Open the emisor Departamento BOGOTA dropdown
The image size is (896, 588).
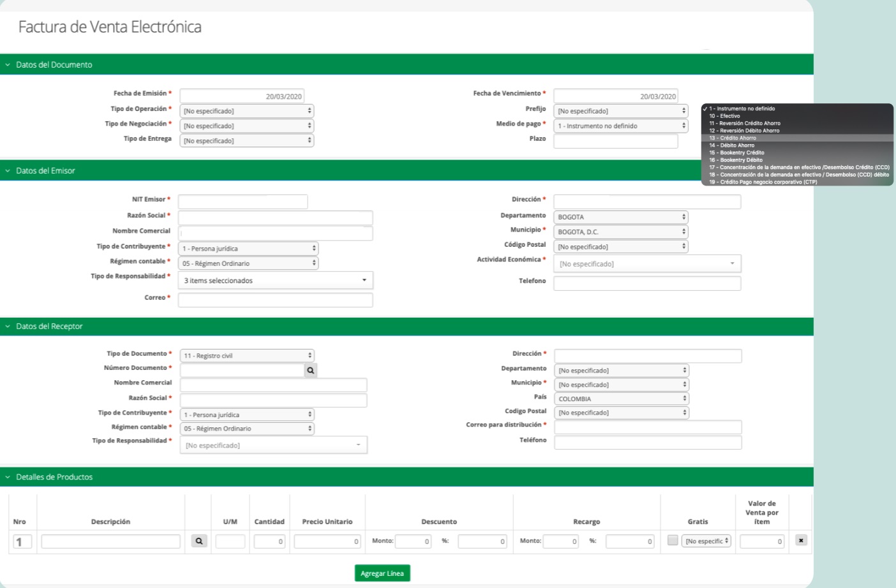coord(621,217)
